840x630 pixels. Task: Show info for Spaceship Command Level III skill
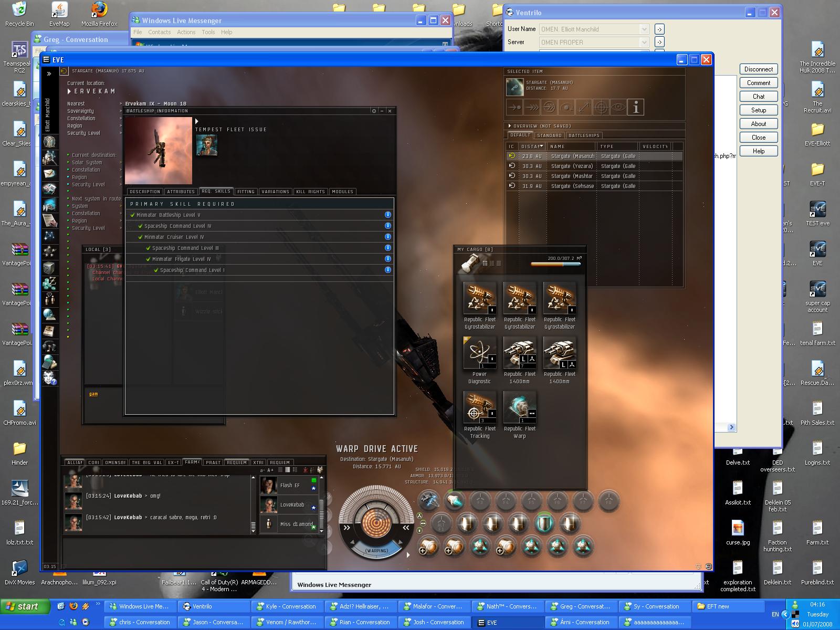click(388, 248)
